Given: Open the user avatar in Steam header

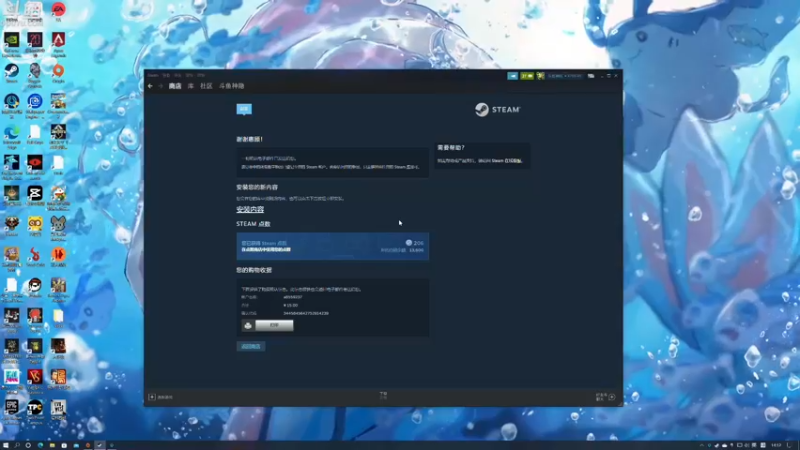Looking at the screenshot, I should click(x=540, y=76).
